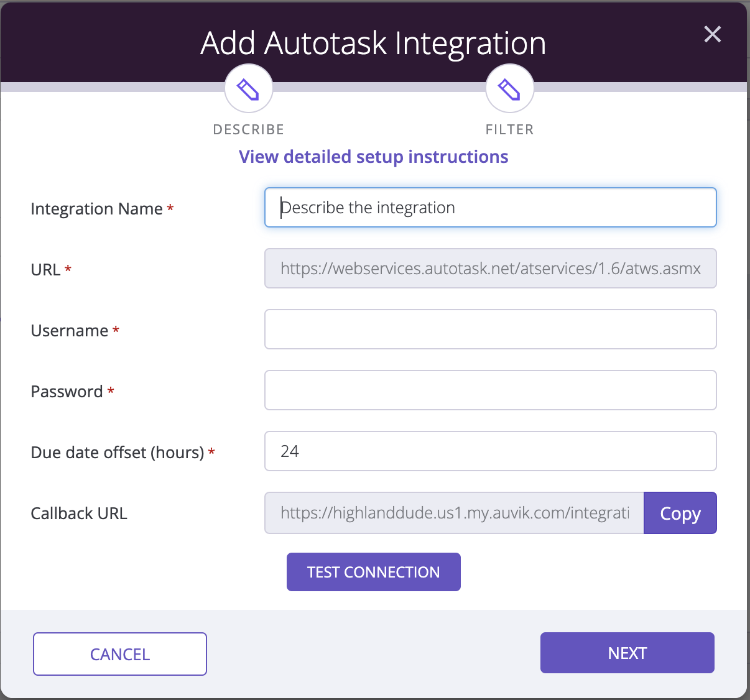Screen dimensions: 750x700
Task: Copy the Callback URL
Action: pos(680,513)
